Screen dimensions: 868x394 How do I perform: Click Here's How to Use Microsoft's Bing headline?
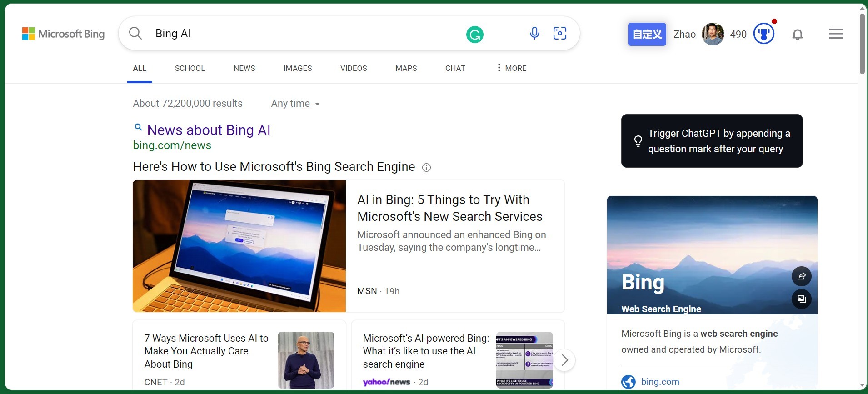[274, 167]
